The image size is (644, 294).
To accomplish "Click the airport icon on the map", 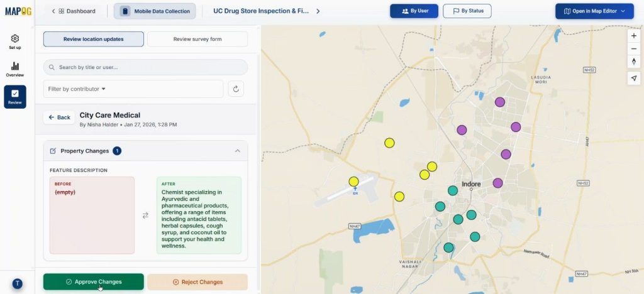I will pyautogui.click(x=355, y=190).
